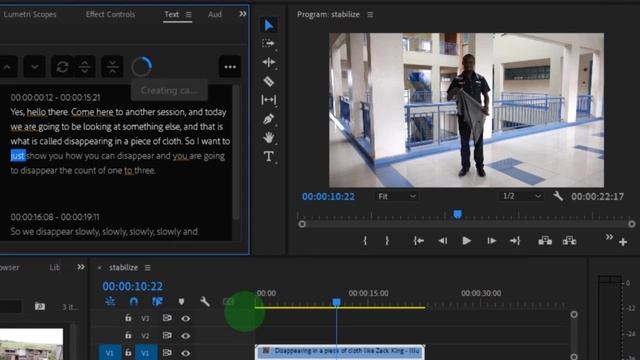Click Go to In point
This screenshot has width=640, height=360.
(x=418, y=241)
